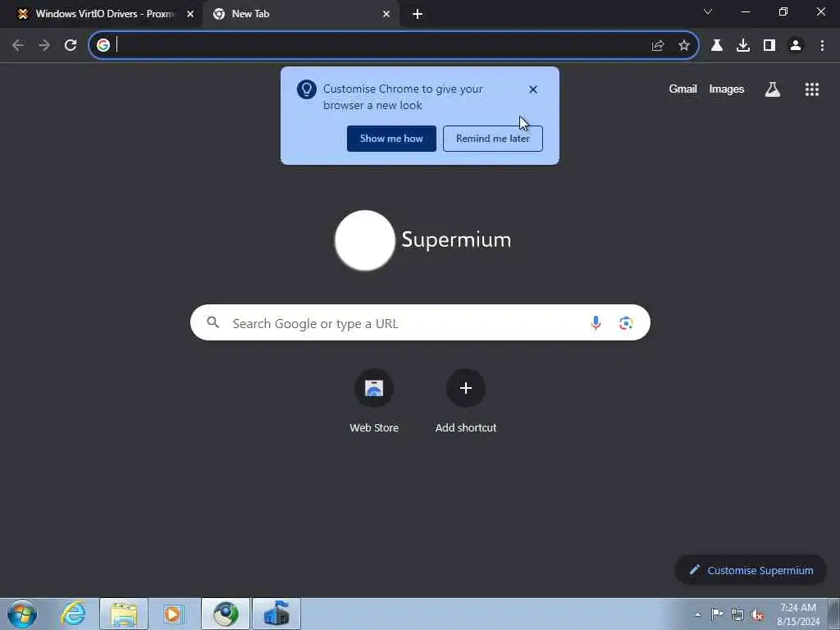Open the Gmail link

coord(682,89)
